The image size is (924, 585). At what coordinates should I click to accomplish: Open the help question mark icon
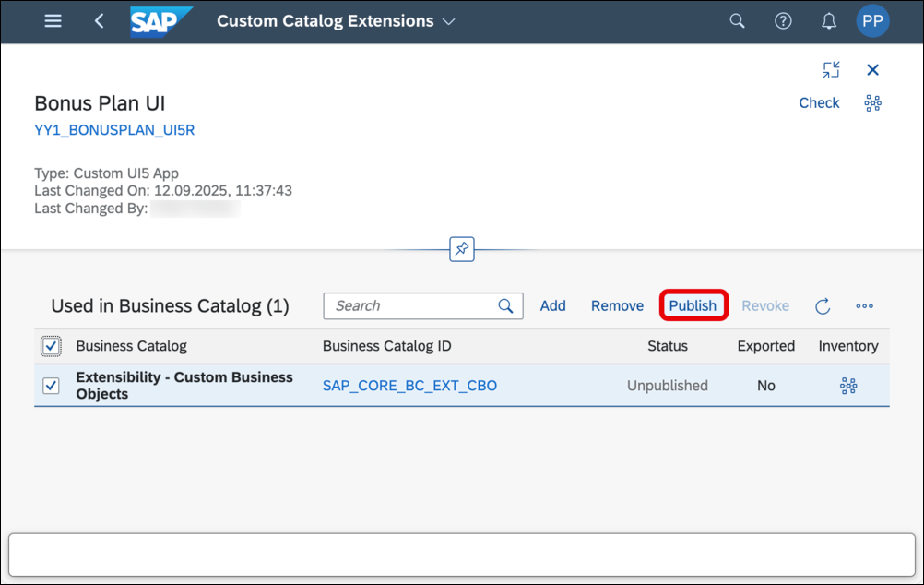[783, 21]
